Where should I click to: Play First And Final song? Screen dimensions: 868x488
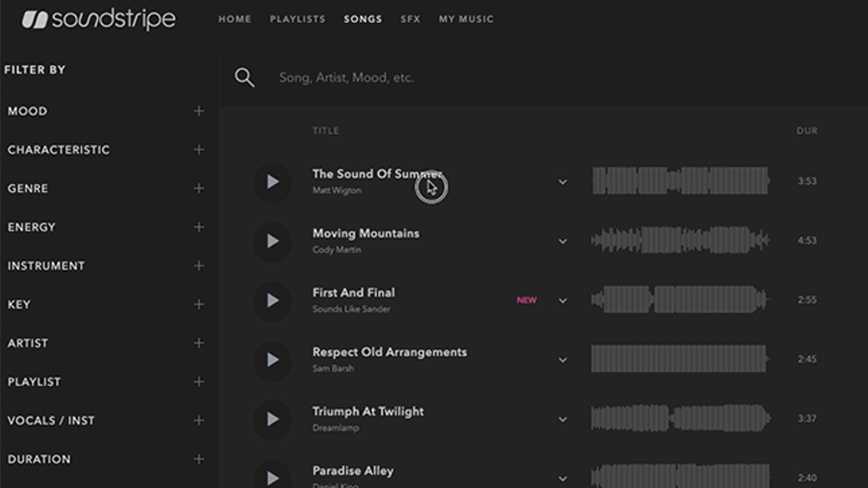pyautogui.click(x=272, y=301)
